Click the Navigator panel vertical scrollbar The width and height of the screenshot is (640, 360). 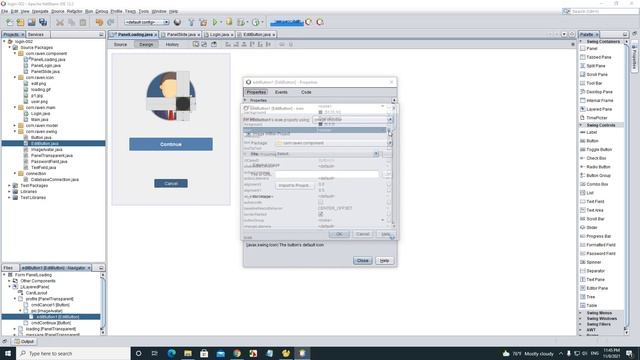(x=102, y=304)
